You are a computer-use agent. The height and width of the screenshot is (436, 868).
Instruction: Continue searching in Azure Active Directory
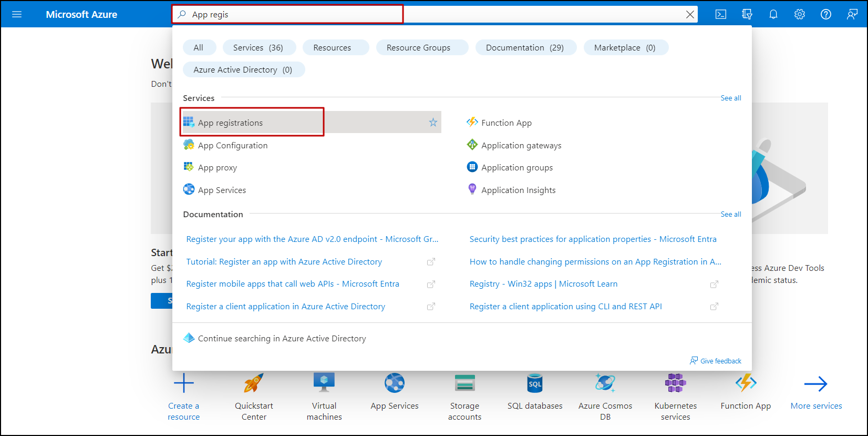pos(282,338)
